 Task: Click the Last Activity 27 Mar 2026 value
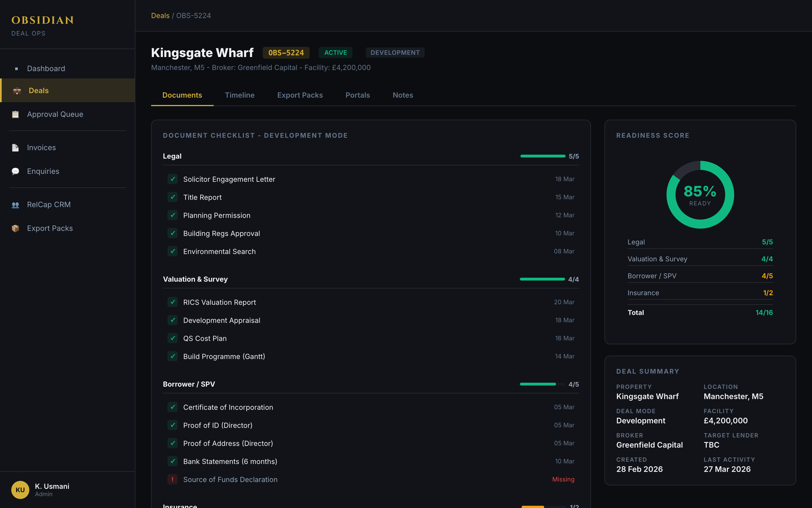pyautogui.click(x=727, y=469)
